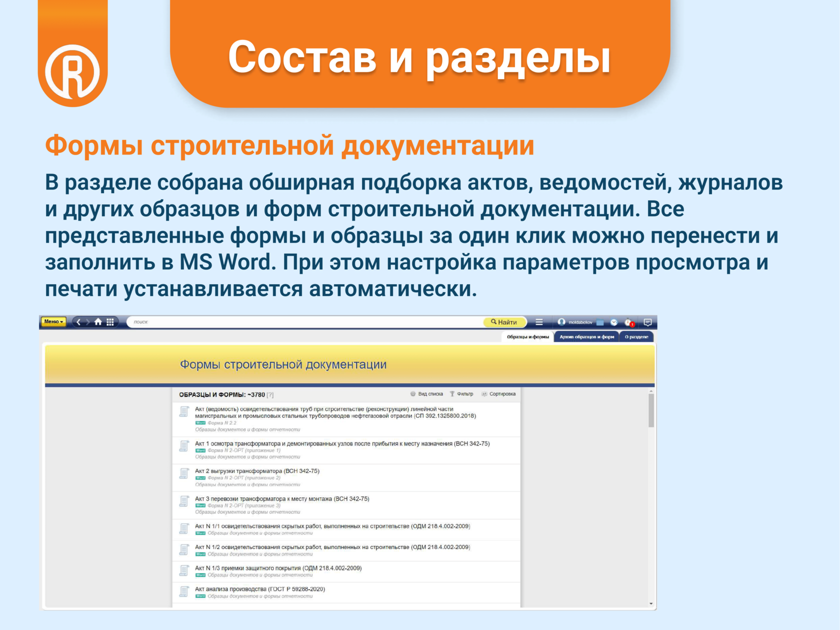Open the Фильтр option
Screen dimensions: 840x630
click(x=461, y=394)
